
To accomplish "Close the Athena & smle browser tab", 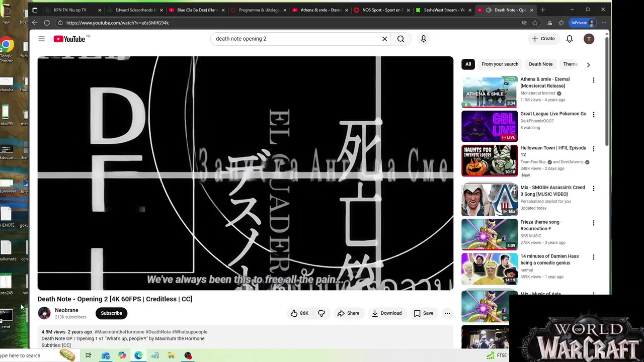I will (346, 10).
